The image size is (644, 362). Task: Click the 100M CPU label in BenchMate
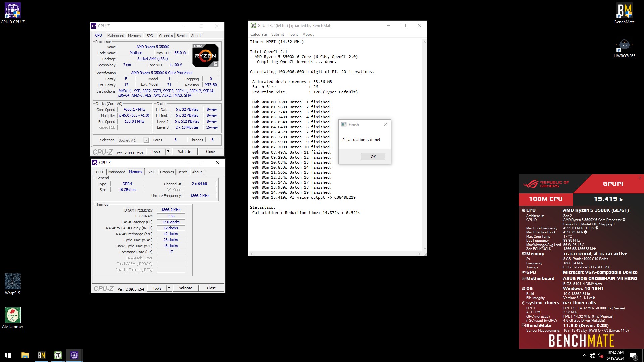point(546,199)
